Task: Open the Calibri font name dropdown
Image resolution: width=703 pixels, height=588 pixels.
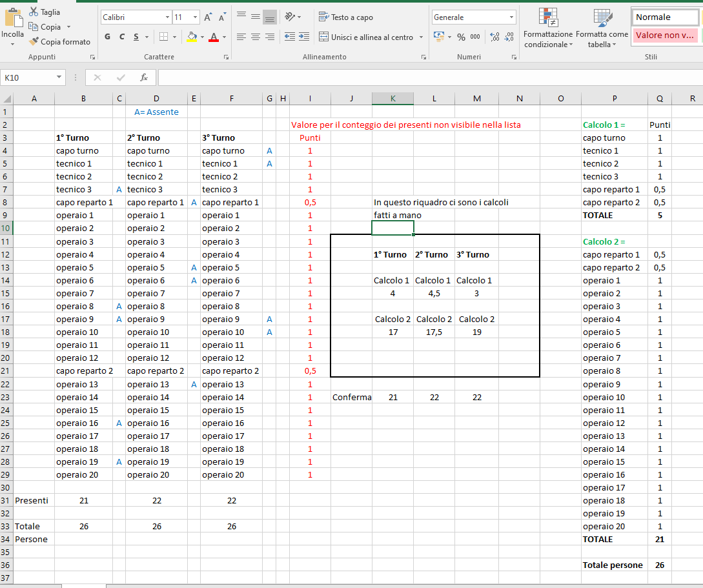Action: tap(167, 17)
